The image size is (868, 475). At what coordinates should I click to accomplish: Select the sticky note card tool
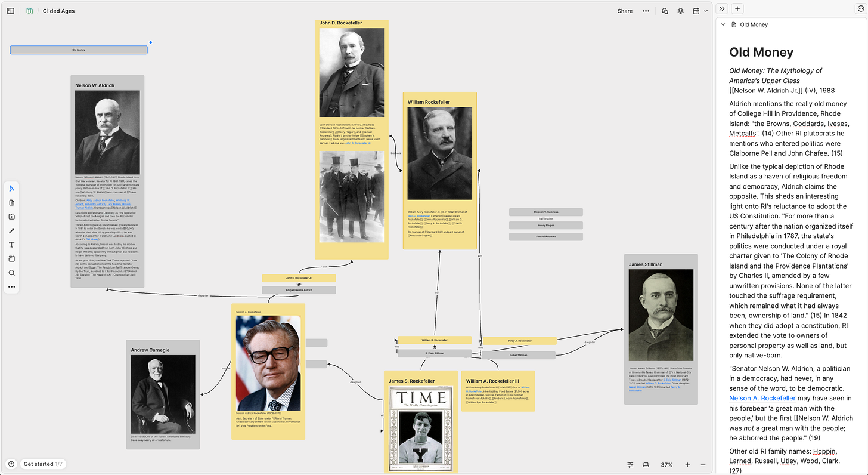(x=11, y=259)
